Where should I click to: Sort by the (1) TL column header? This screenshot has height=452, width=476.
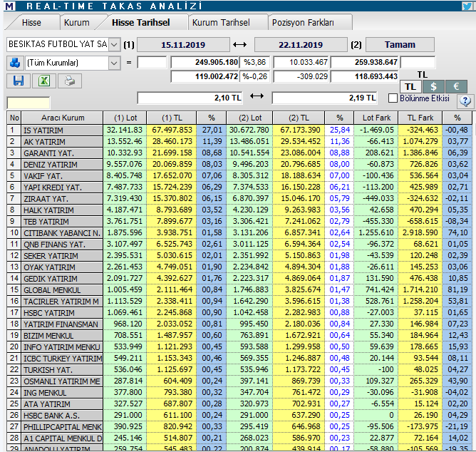tap(172, 118)
